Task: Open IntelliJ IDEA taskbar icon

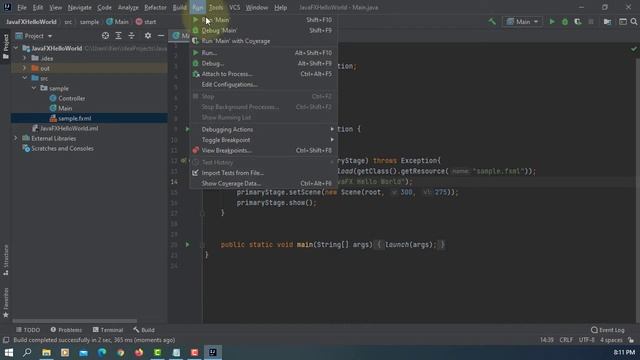Action: click(213, 352)
